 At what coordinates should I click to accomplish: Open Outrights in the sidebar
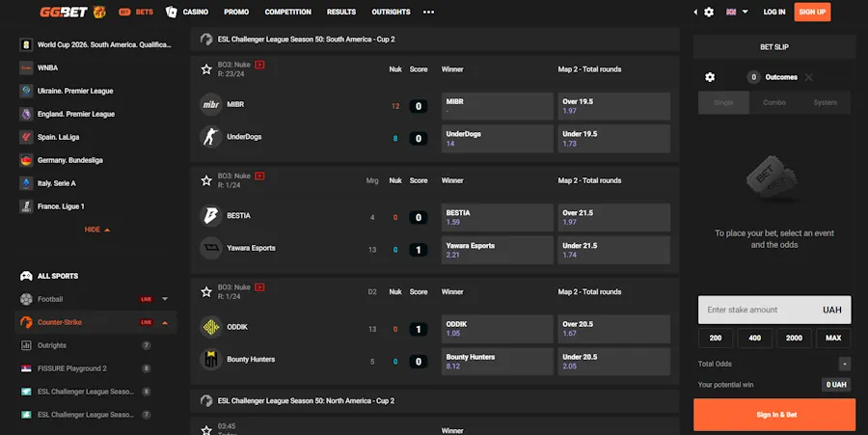point(95,345)
